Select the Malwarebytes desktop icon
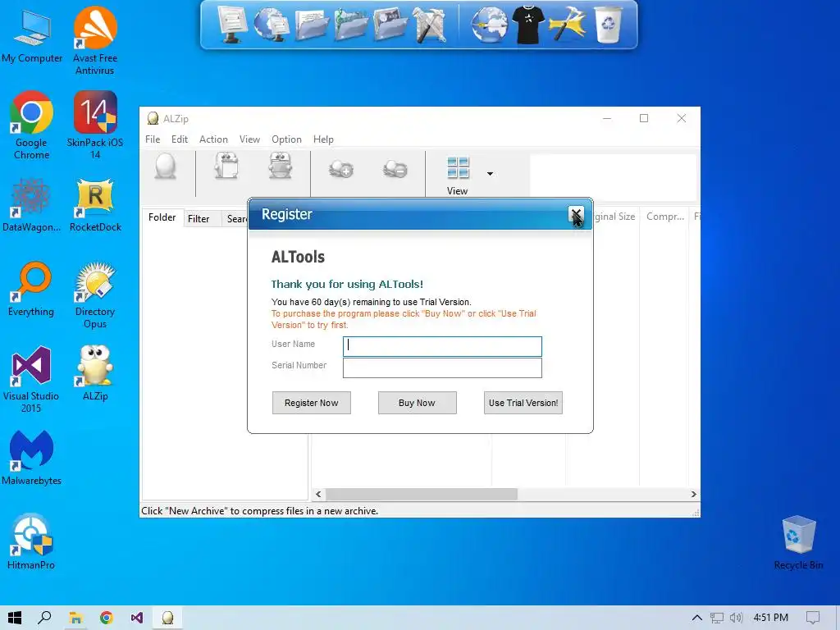 point(32,458)
